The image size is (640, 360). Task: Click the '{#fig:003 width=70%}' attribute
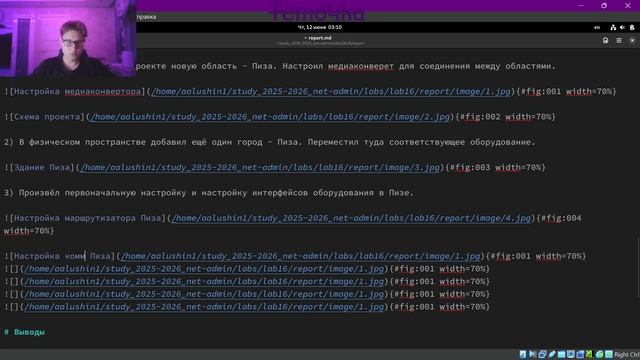click(496, 167)
